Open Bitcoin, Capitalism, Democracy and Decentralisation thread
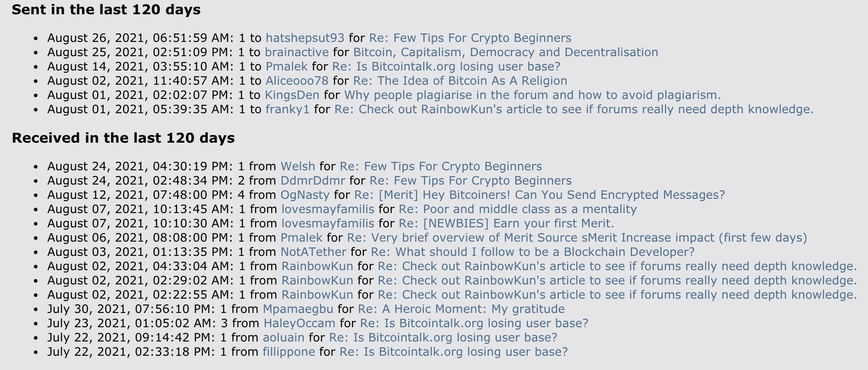The height and width of the screenshot is (370, 868). click(x=506, y=53)
